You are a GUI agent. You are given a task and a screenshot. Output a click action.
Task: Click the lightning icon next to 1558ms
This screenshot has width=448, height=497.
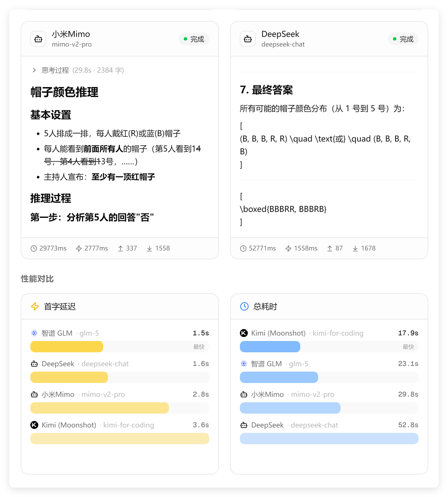pos(288,248)
